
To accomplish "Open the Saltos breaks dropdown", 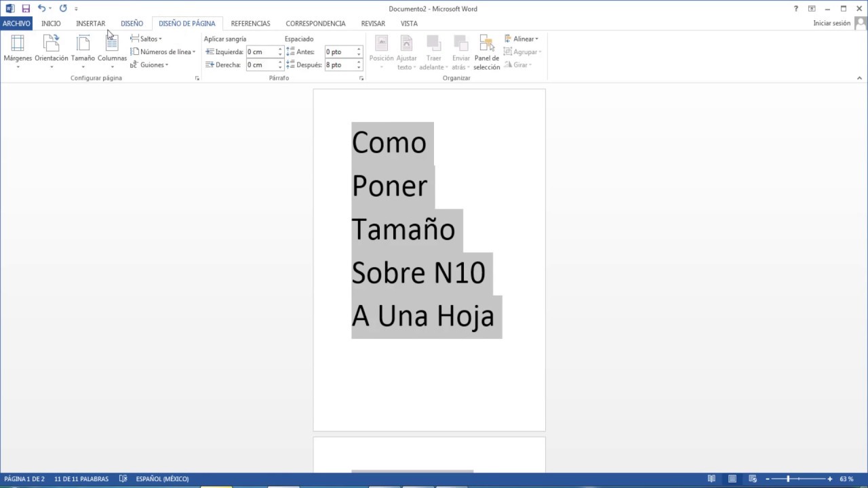I will (x=146, y=39).
